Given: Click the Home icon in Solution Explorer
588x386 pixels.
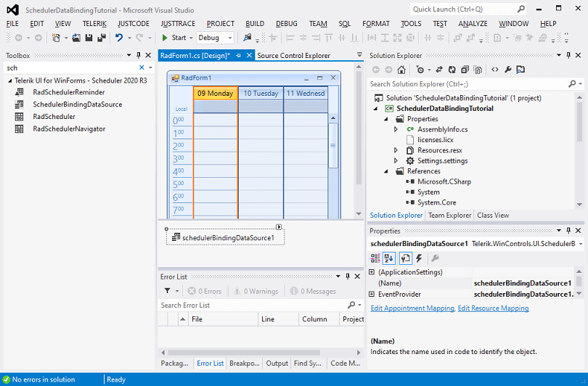Looking at the screenshot, I should click(x=401, y=70).
